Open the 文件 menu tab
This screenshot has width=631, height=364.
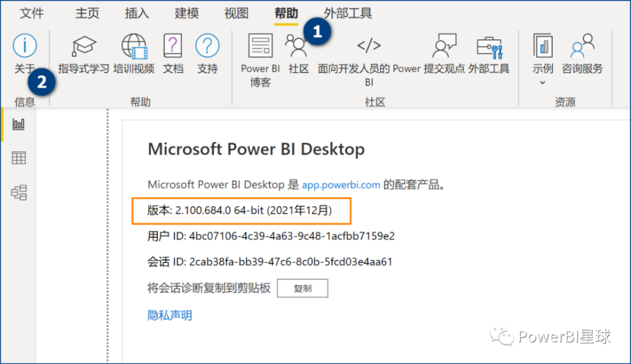[x=32, y=13]
